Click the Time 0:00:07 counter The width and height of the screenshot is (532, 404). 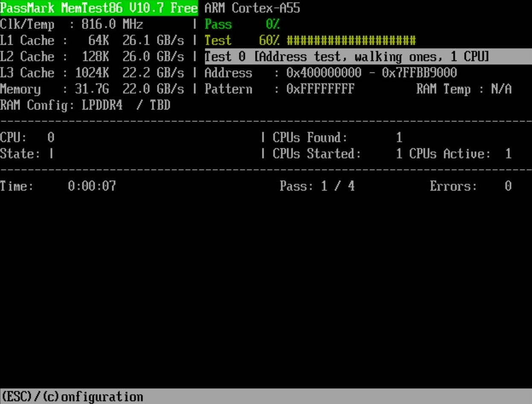click(58, 186)
